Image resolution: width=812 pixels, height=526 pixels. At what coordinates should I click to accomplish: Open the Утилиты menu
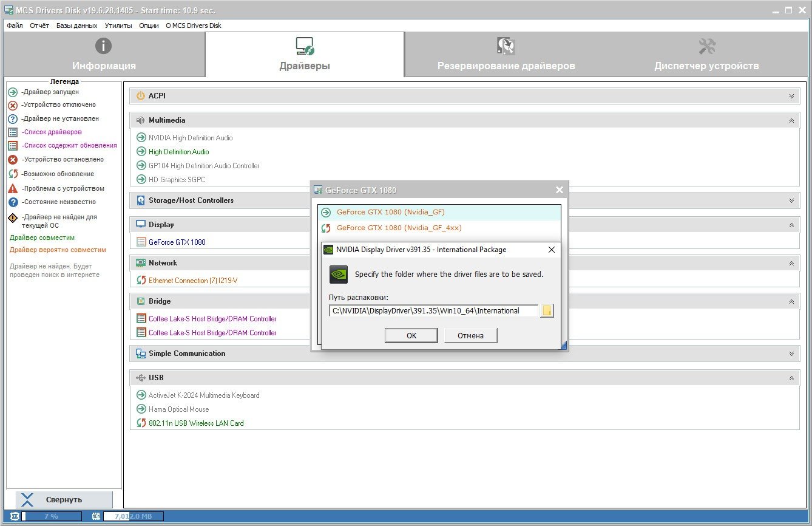(x=118, y=26)
